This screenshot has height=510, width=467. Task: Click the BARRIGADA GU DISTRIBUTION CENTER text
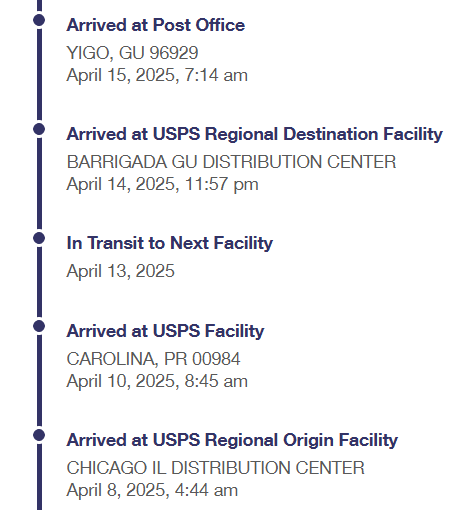click(231, 162)
